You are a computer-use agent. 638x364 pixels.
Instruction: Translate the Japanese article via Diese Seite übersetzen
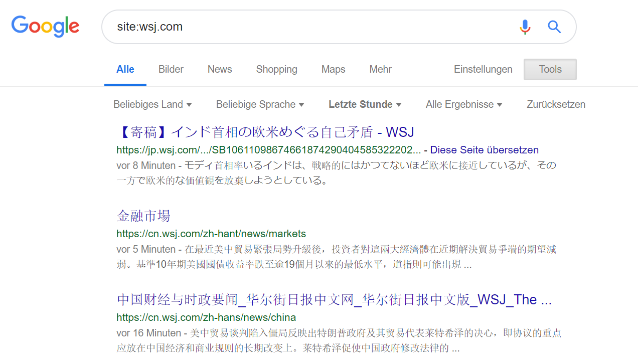click(484, 150)
